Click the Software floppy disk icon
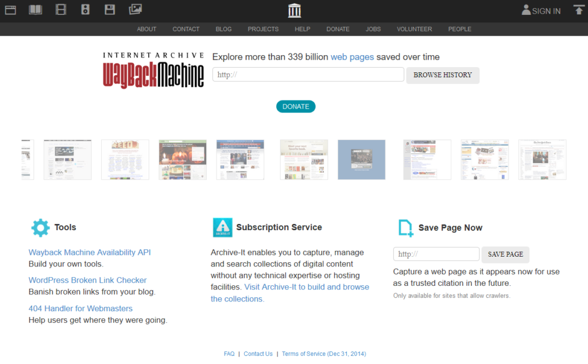Screen dimensions: 588x364 110,10
